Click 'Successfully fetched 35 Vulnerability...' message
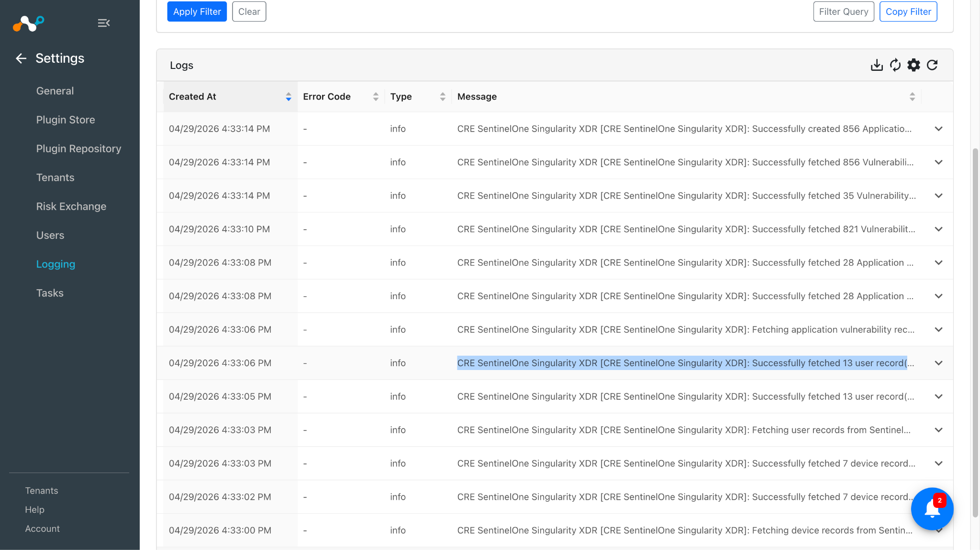 click(687, 196)
